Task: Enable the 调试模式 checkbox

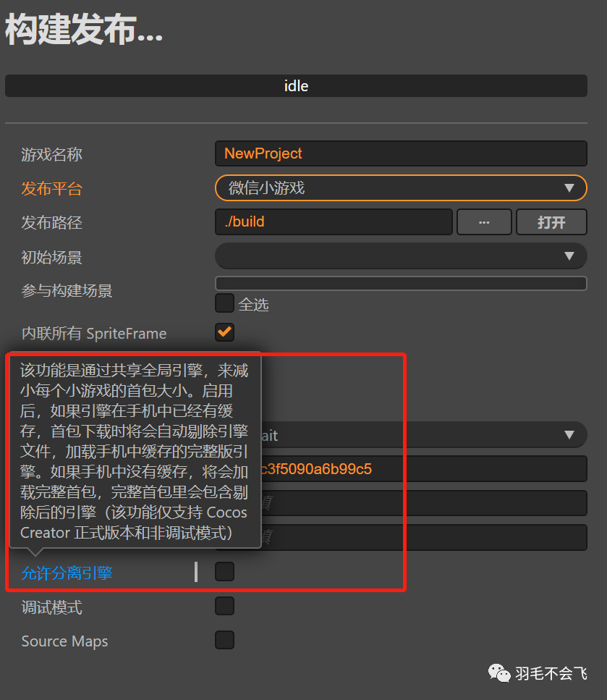Action: pyautogui.click(x=224, y=606)
